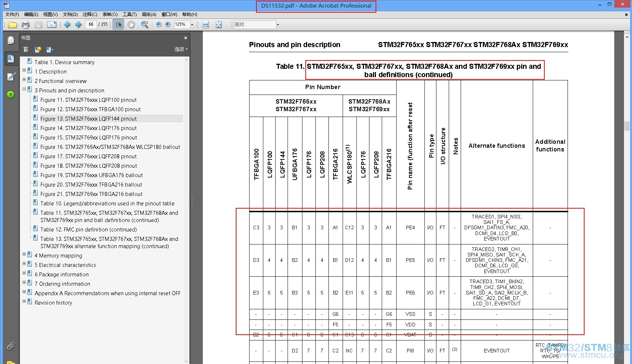Screen dimensions: 632x364
Task: Expand 6 Package information bookmark
Action: pyautogui.click(x=24, y=273)
